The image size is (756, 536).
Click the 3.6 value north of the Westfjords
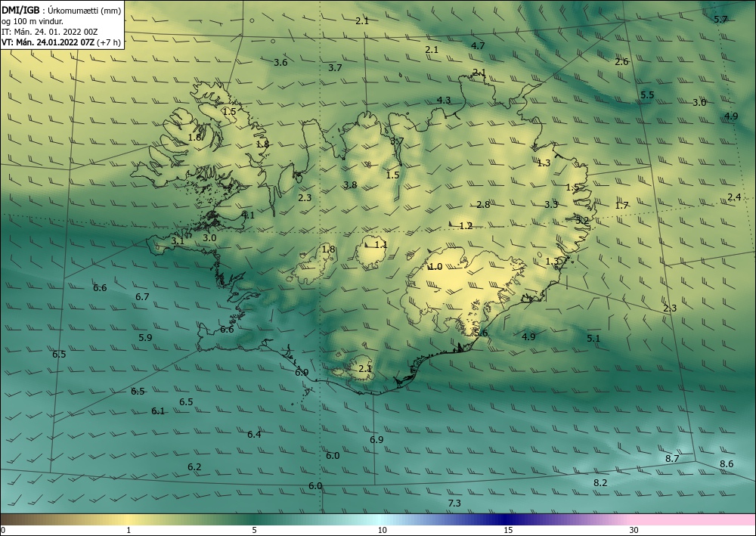pyautogui.click(x=280, y=63)
